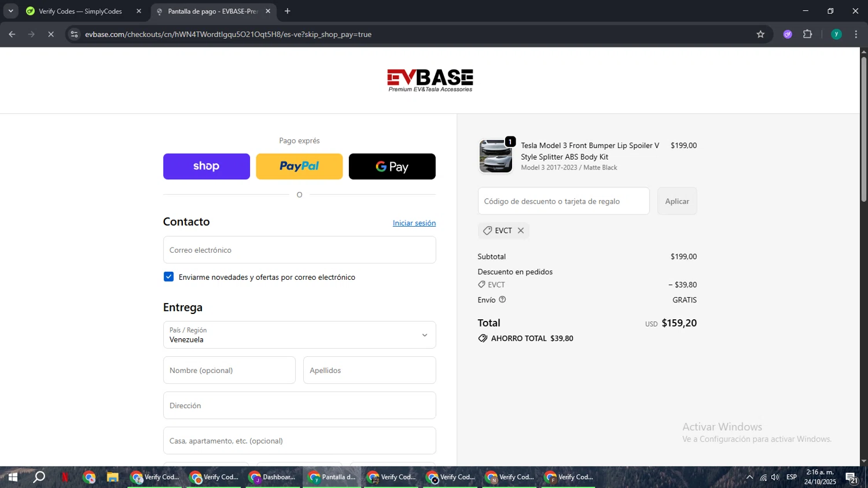Click the Envío help question-mark icon
868x488 pixels.
point(502,300)
